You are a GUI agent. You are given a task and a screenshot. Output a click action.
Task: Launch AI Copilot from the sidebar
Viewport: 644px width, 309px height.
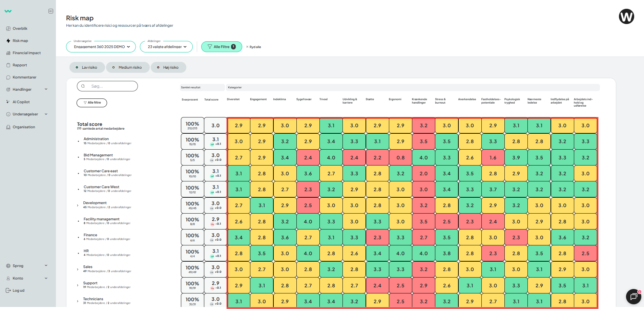coord(21,102)
